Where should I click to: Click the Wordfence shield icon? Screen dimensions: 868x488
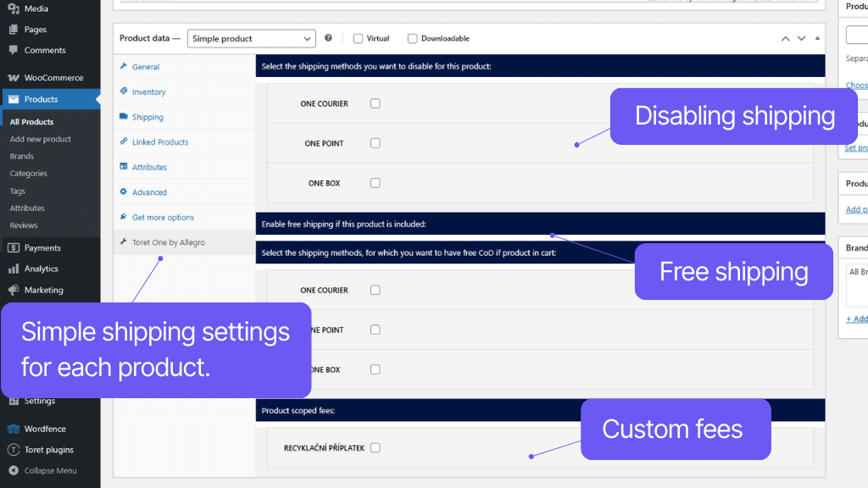(x=14, y=429)
